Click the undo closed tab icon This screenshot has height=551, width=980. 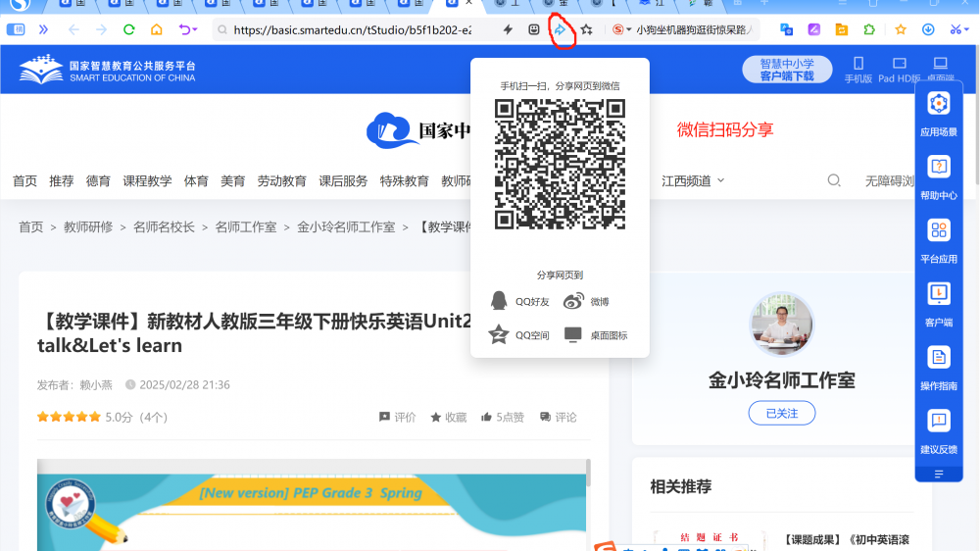coord(184,29)
